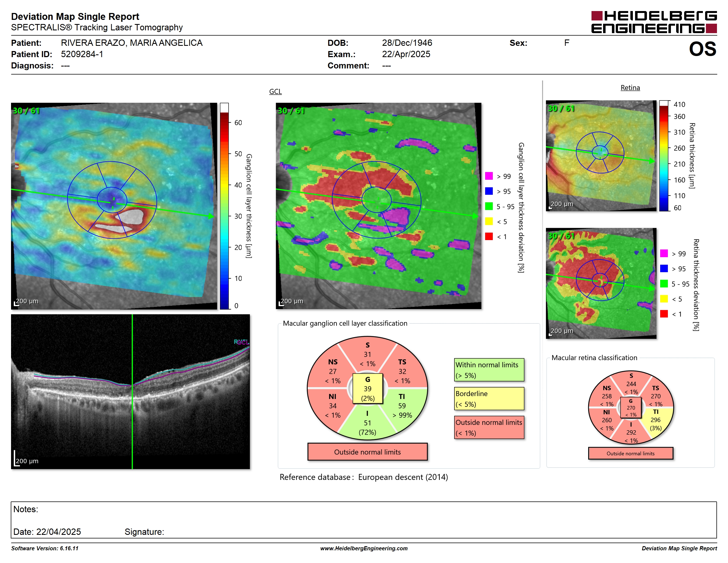Click 200 µm scale label on B-scan
The height and width of the screenshot is (563, 728).
pyautogui.click(x=27, y=461)
